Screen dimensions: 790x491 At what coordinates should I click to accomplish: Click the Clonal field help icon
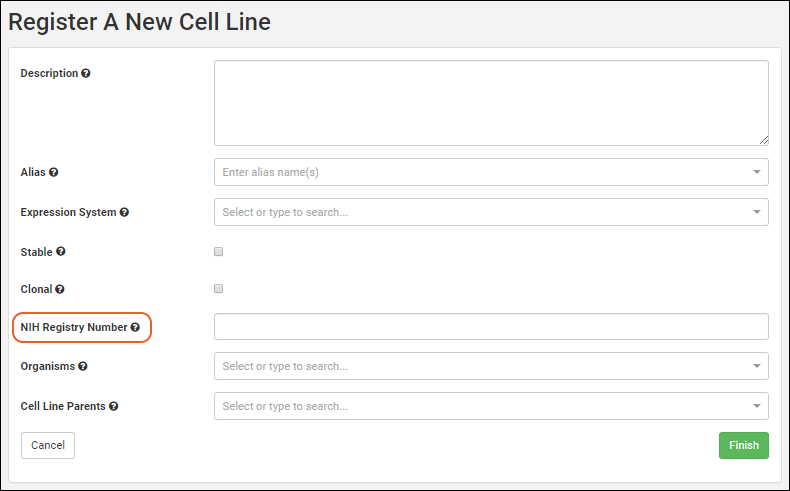(x=60, y=289)
